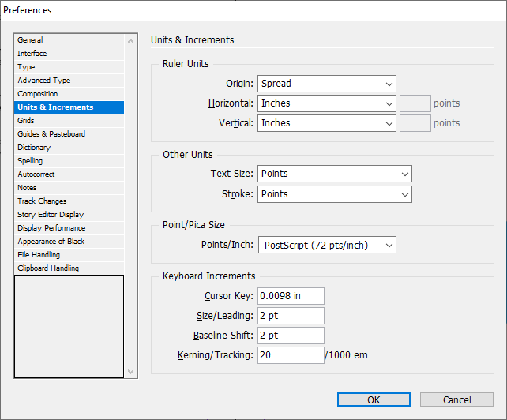The image size is (507, 420).
Task: Click the category list scroll-down arrow
Action: [x=130, y=372]
